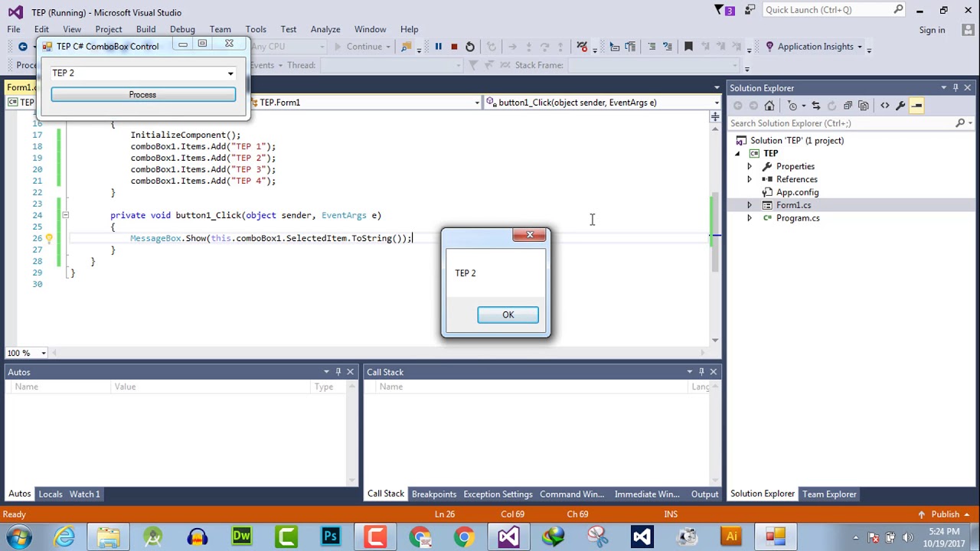980x551 pixels.
Task: Click the Home icon in Solution Explorer
Action: click(769, 106)
